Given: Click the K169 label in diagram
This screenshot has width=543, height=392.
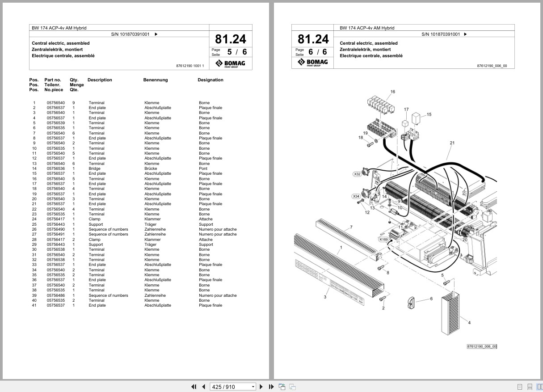Looking at the screenshot, I should pos(383,240).
